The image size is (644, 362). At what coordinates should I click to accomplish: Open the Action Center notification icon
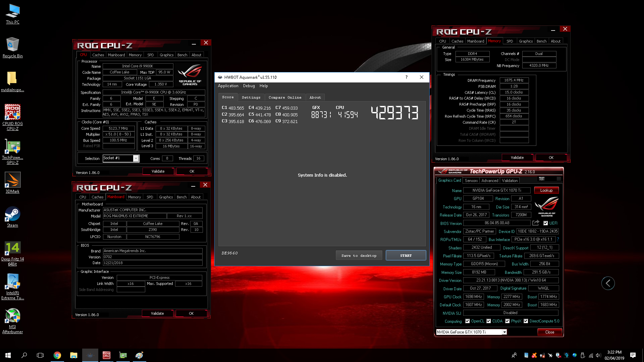(633, 355)
